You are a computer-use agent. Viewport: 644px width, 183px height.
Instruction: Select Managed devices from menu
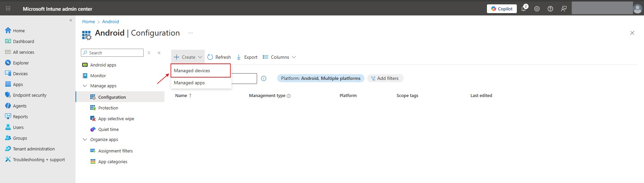pyautogui.click(x=192, y=71)
